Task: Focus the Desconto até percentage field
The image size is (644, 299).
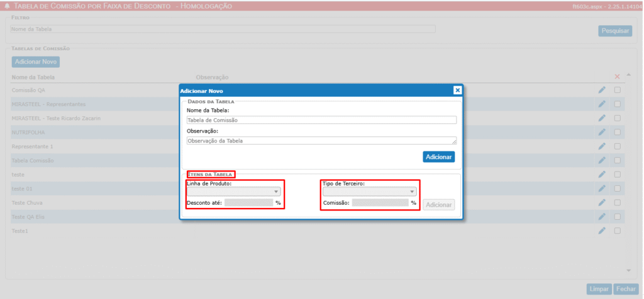Action: [248, 203]
